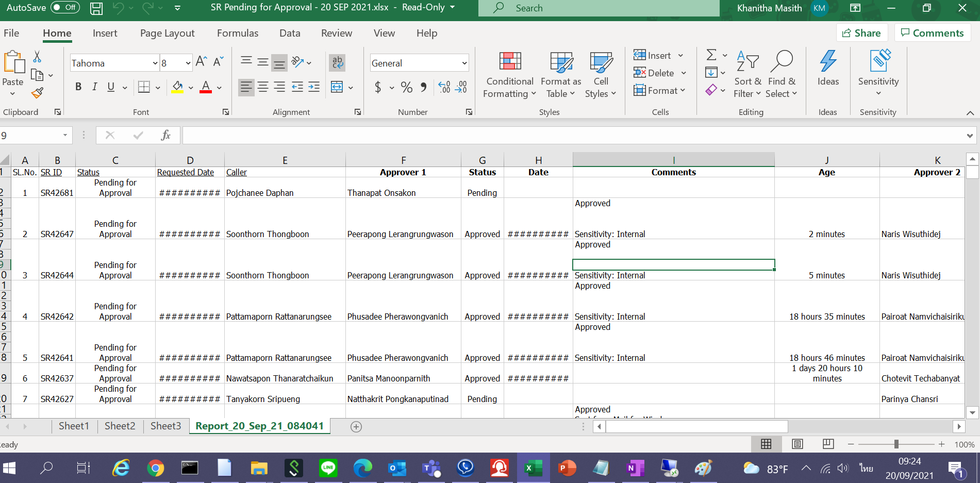Screen dimensions: 980x483
Task: Click the Merge & Center icon
Action: coord(337,87)
